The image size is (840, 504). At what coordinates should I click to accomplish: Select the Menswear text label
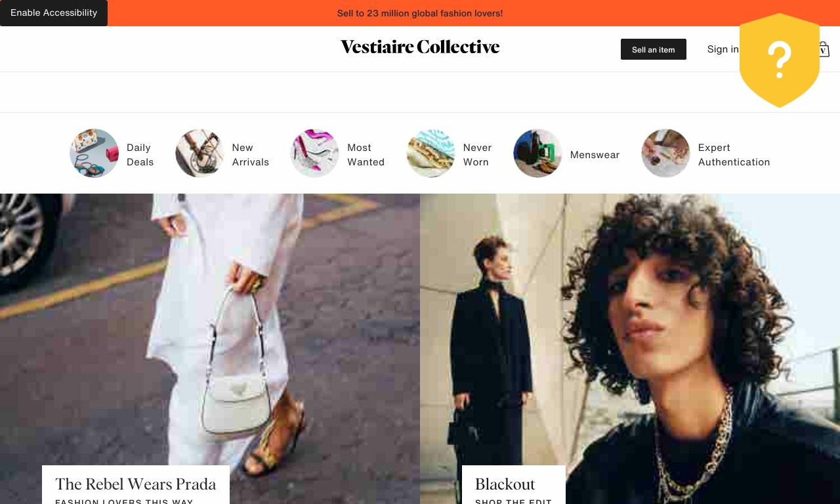coord(595,155)
